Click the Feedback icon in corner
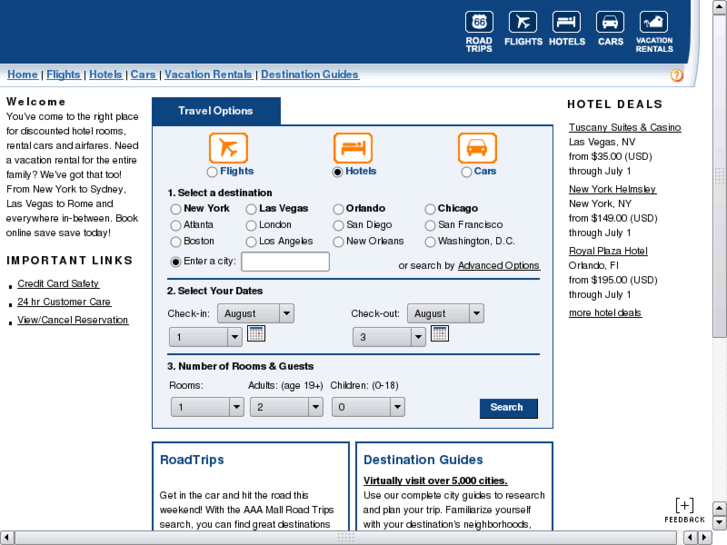The image size is (727, 545). 684,508
